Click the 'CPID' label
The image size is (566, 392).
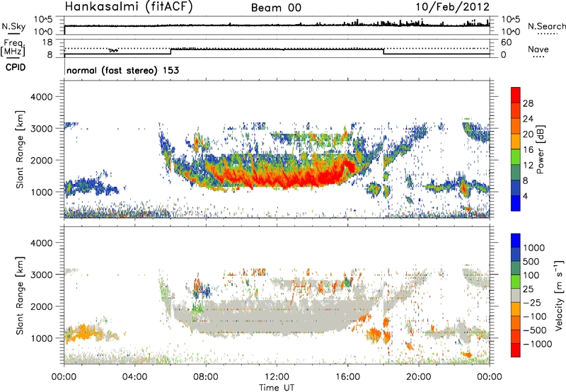coord(16,67)
